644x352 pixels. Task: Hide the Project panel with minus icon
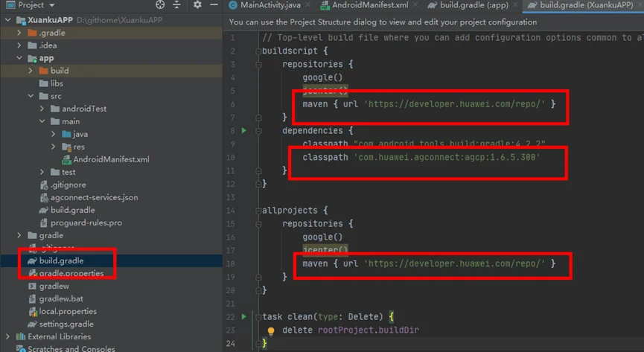coord(214,5)
